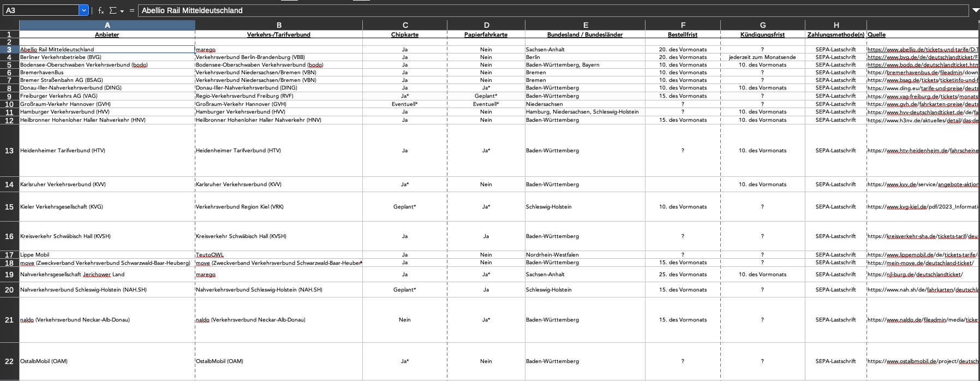Select row header 13
The image size is (980, 381).
coord(9,151)
